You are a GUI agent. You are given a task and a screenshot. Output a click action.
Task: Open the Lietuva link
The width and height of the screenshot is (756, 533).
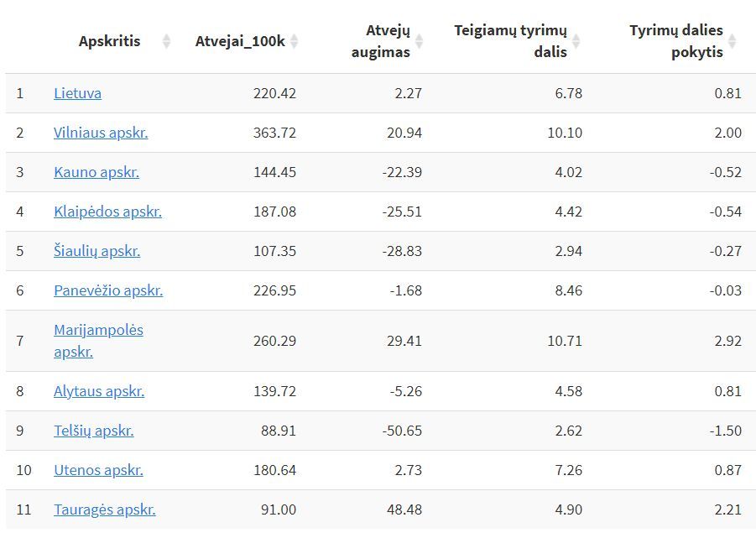[x=77, y=93]
